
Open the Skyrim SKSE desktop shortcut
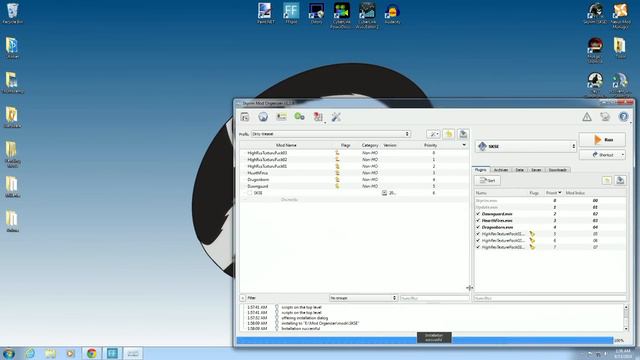595,13
